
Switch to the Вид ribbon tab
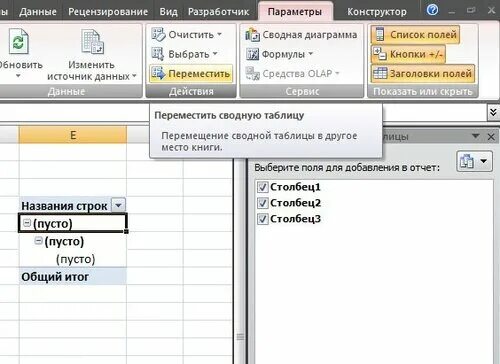pyautogui.click(x=168, y=12)
